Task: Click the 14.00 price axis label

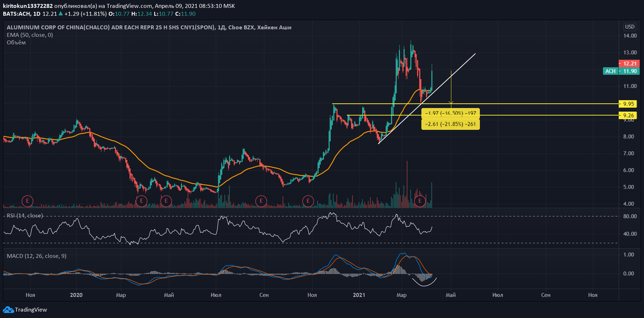Action: [x=629, y=35]
